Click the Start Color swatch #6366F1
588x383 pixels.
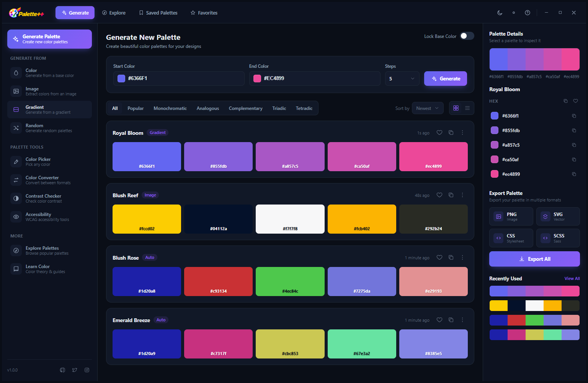coord(121,79)
